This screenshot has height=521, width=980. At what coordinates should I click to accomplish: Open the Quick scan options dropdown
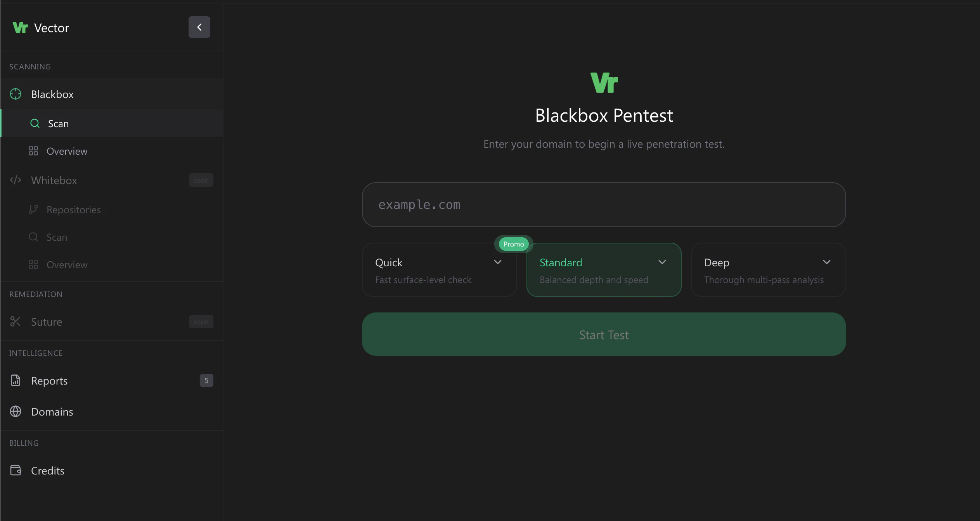pos(498,262)
